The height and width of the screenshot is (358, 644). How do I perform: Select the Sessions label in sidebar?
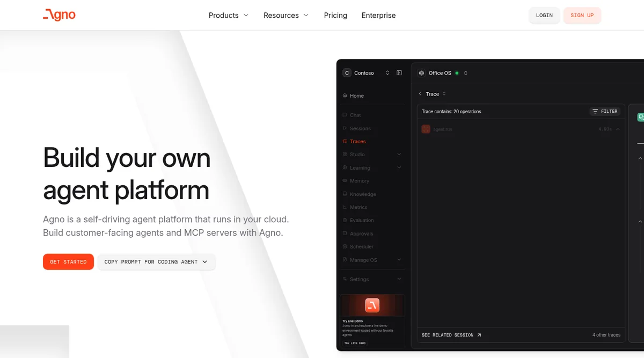coord(360,128)
